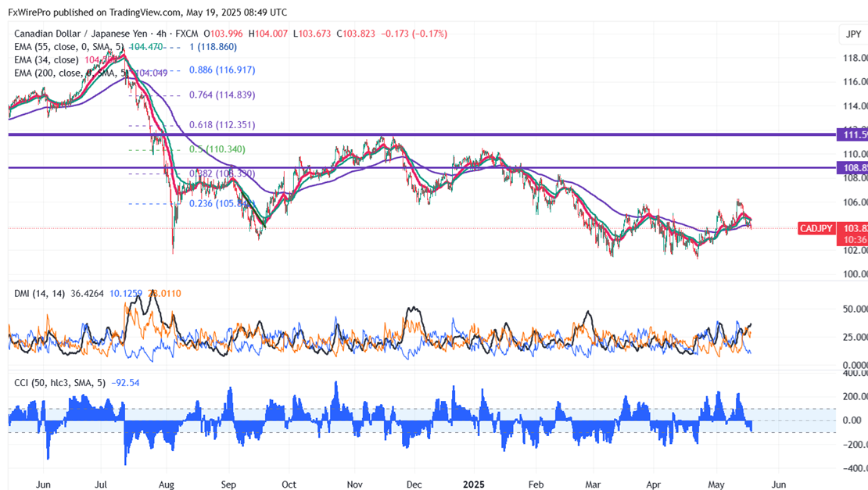Click the Fibonacci 0.618 (112.351) label

pos(222,125)
